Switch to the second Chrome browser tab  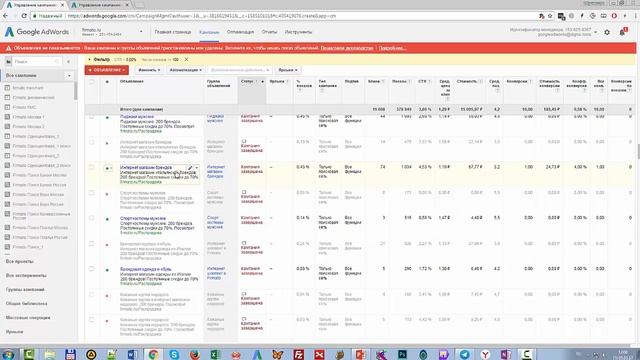(x=100, y=5)
